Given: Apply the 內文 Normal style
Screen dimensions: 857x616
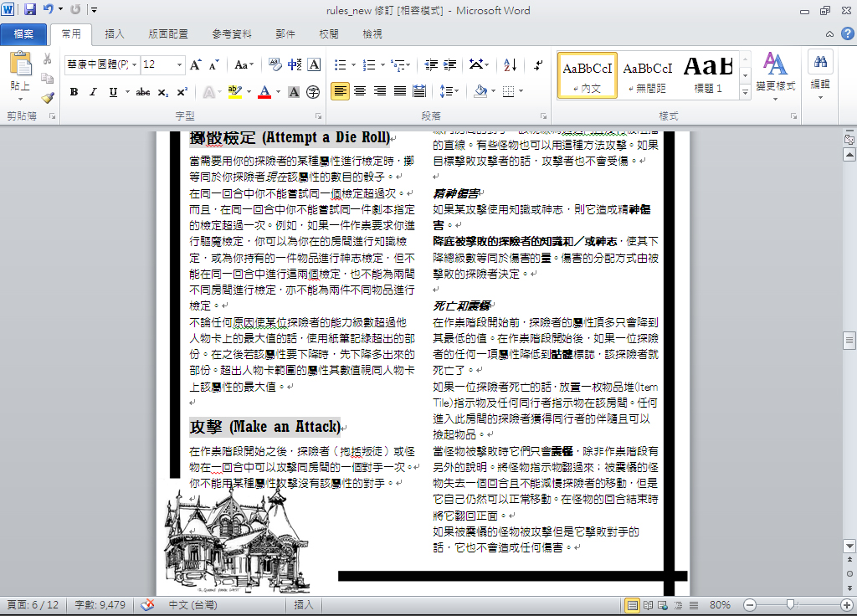Looking at the screenshot, I should pos(588,75).
